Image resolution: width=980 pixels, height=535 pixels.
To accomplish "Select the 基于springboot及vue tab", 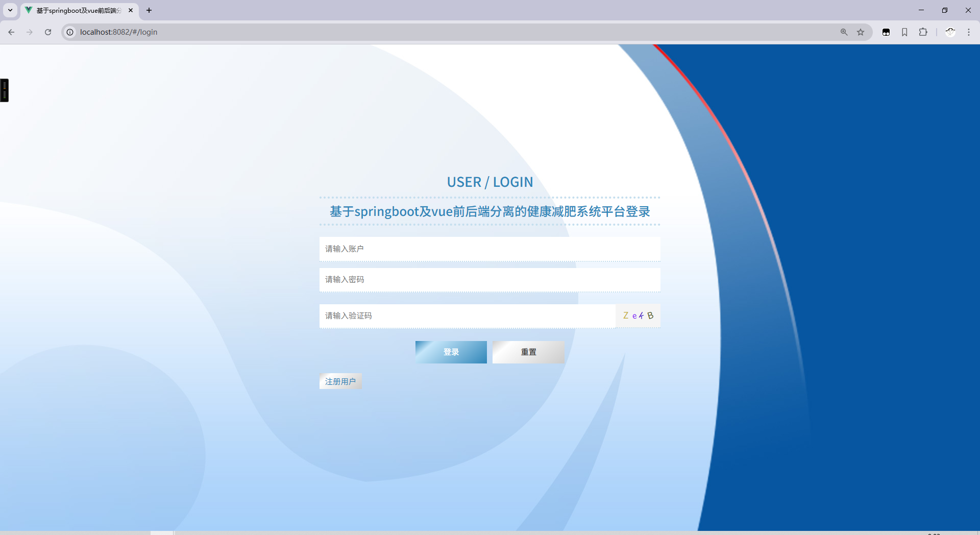I will pyautogui.click(x=79, y=10).
